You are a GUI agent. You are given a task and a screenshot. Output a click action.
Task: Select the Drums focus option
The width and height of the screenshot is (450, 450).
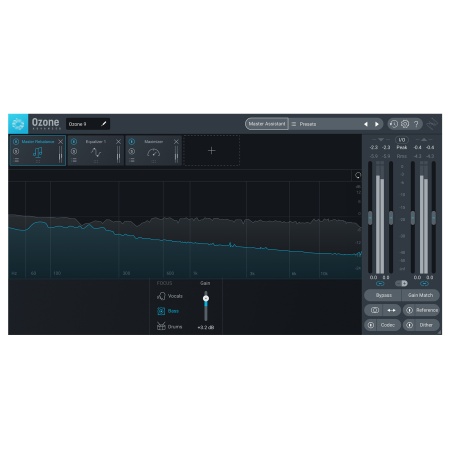coord(169,326)
